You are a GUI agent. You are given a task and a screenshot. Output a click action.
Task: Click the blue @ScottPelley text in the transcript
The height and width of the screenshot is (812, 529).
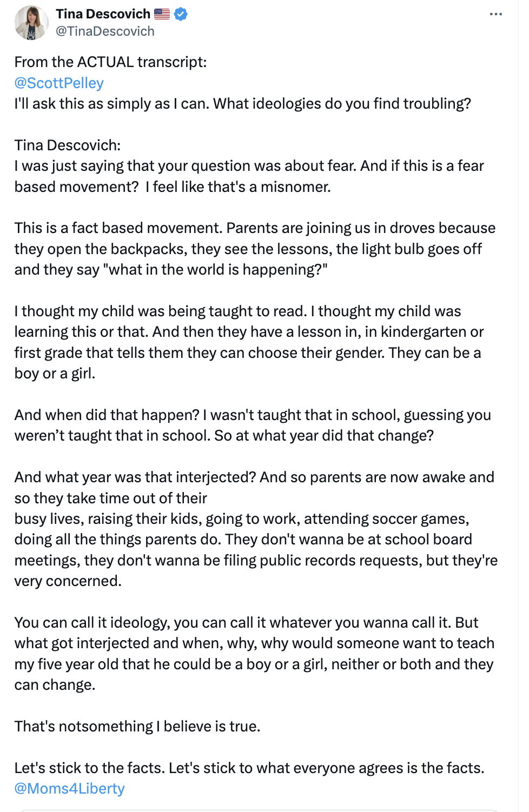tap(59, 83)
